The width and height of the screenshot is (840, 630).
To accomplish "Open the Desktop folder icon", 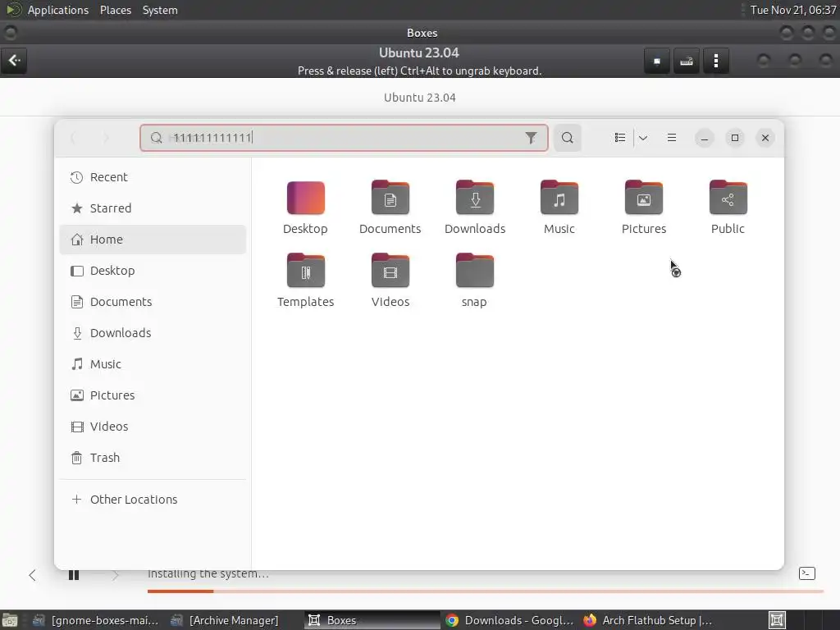I will 305,198.
